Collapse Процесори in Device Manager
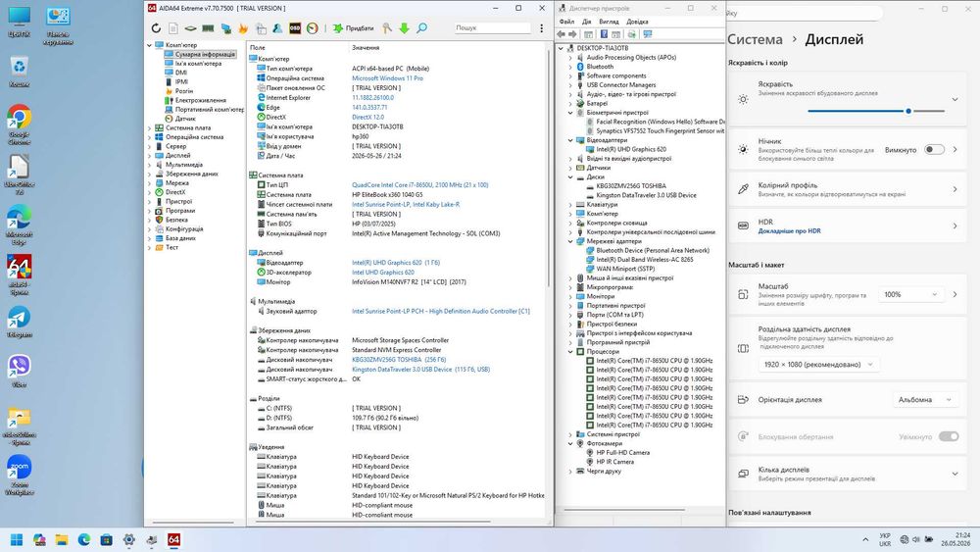 (x=570, y=351)
